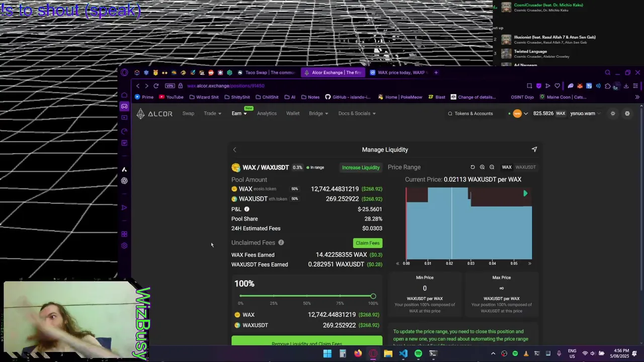The width and height of the screenshot is (644, 362).
Task: Switch price range display to WAXUSDT
Action: tap(525, 167)
